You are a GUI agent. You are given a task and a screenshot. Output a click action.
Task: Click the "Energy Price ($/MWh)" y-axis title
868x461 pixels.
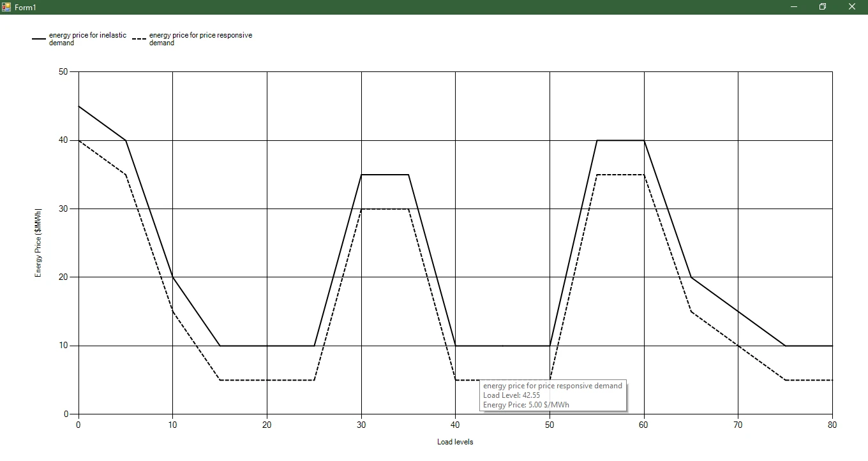(38, 242)
